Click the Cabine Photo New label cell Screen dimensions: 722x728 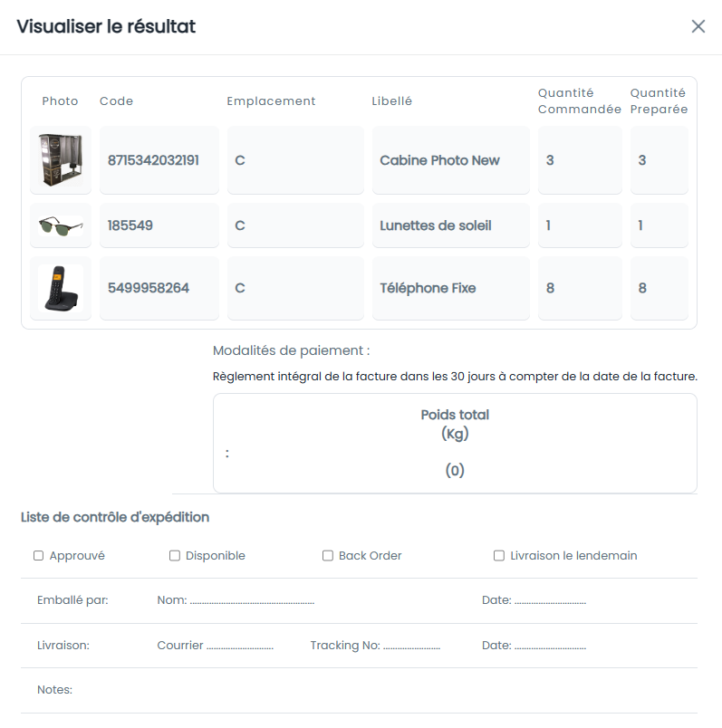450,159
